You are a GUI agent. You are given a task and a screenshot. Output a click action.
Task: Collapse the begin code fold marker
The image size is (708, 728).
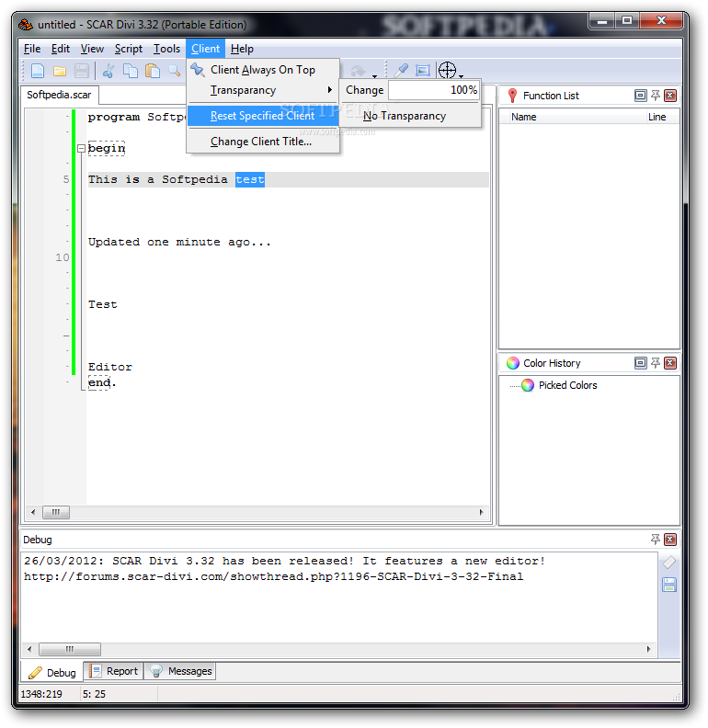pos(81,149)
